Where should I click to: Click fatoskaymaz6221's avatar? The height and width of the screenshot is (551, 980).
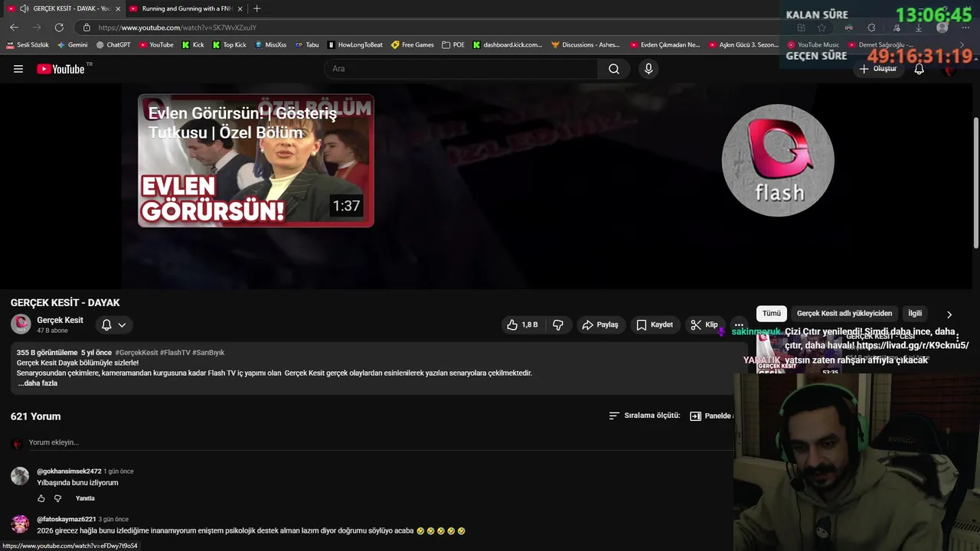tap(20, 524)
